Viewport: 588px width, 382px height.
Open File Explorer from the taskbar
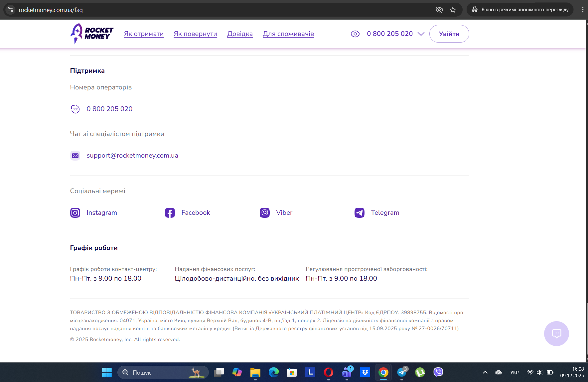tap(255, 372)
